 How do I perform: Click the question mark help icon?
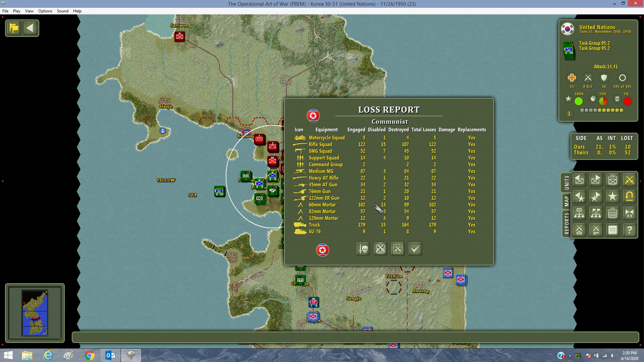(629, 230)
